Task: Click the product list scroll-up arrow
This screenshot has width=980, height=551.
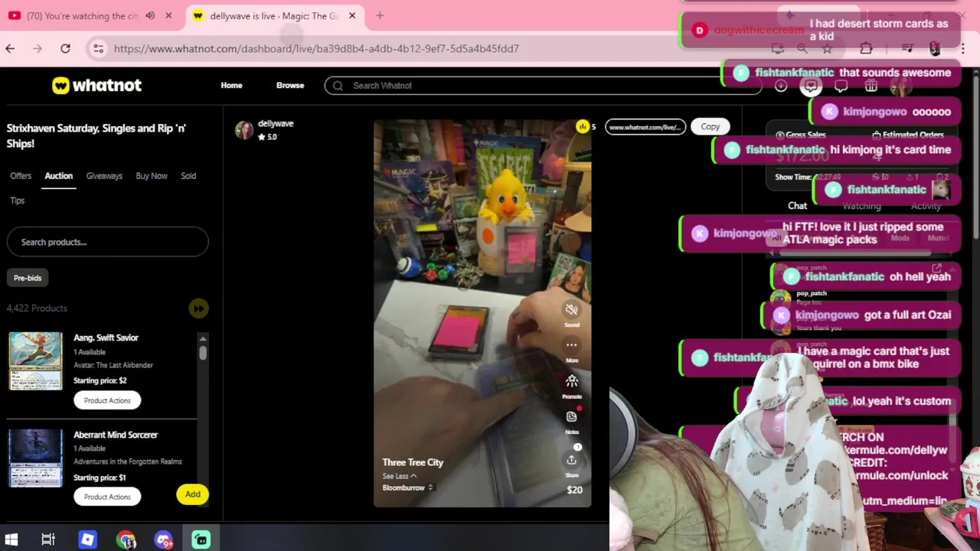Action: point(203,339)
